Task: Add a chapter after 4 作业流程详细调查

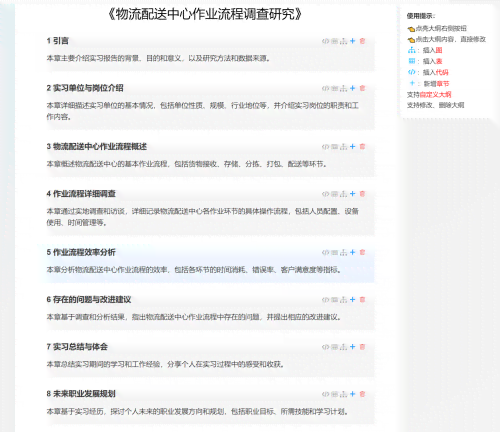Action: [x=353, y=194]
